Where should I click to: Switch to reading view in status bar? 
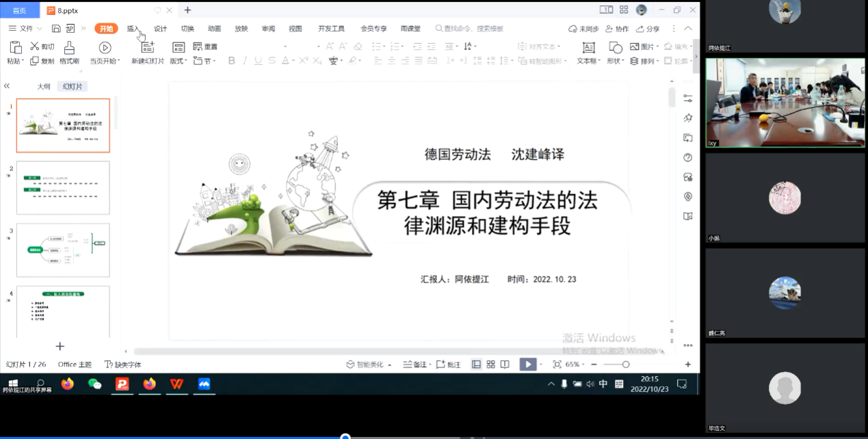(505, 364)
